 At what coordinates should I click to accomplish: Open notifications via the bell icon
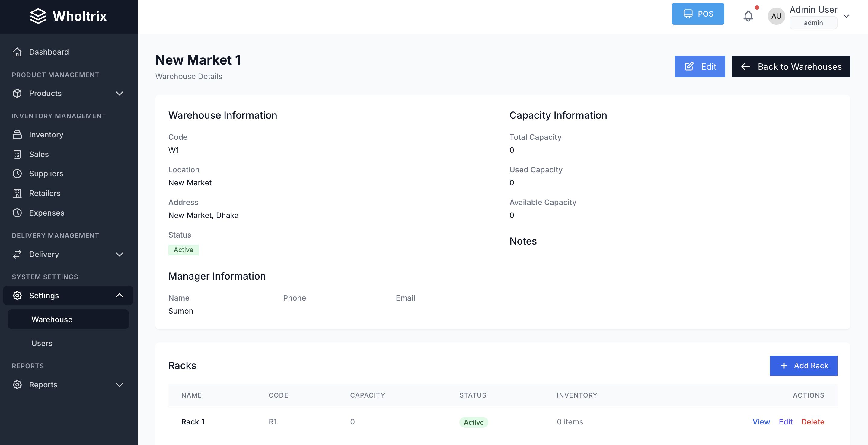tap(748, 16)
